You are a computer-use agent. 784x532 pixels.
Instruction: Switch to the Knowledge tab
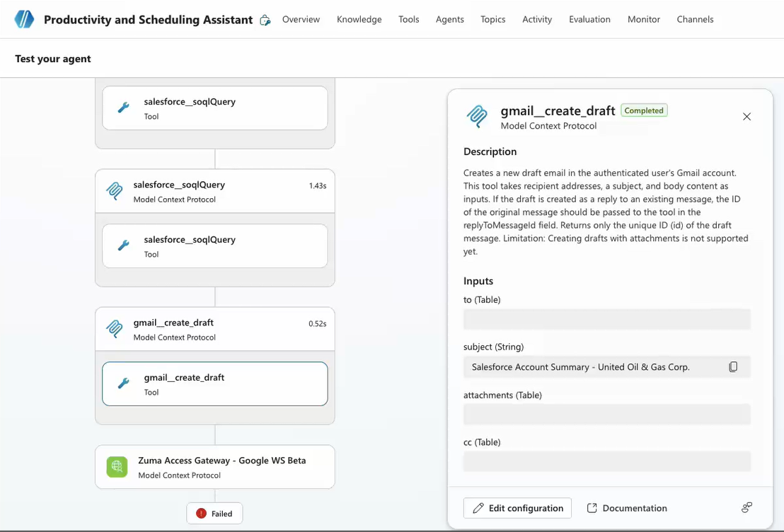(359, 20)
